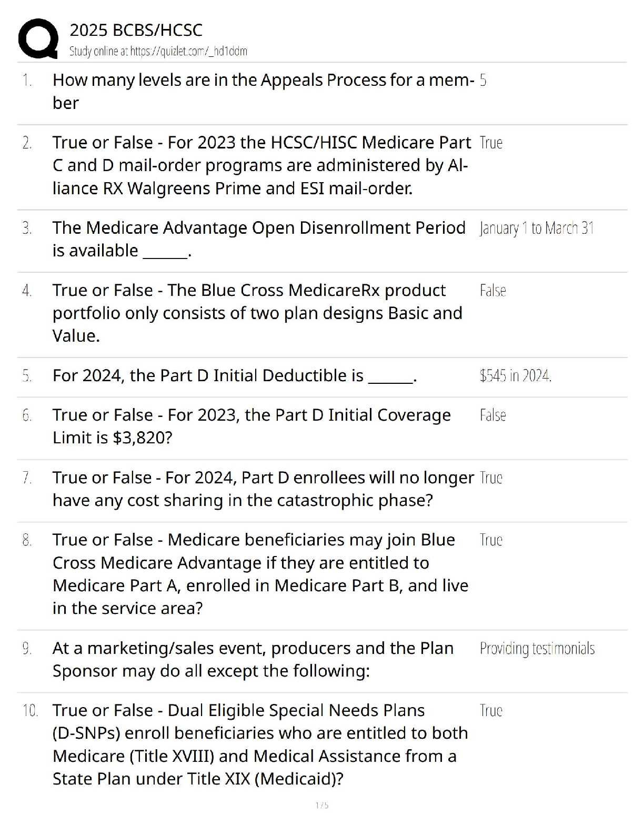Image resolution: width=644 pixels, height=834 pixels.
Task: Select the Part D Initial Deductible question
Action: click(235, 376)
